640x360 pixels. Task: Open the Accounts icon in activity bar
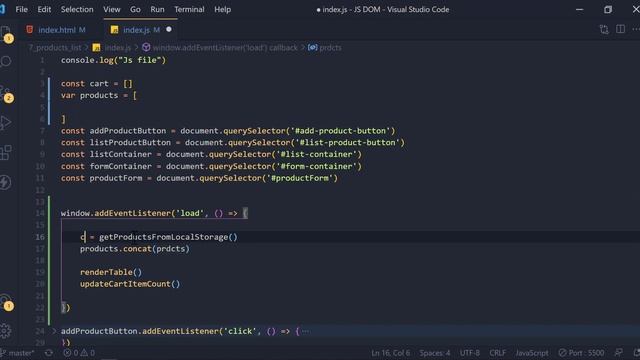pyautogui.click(x=6, y=302)
